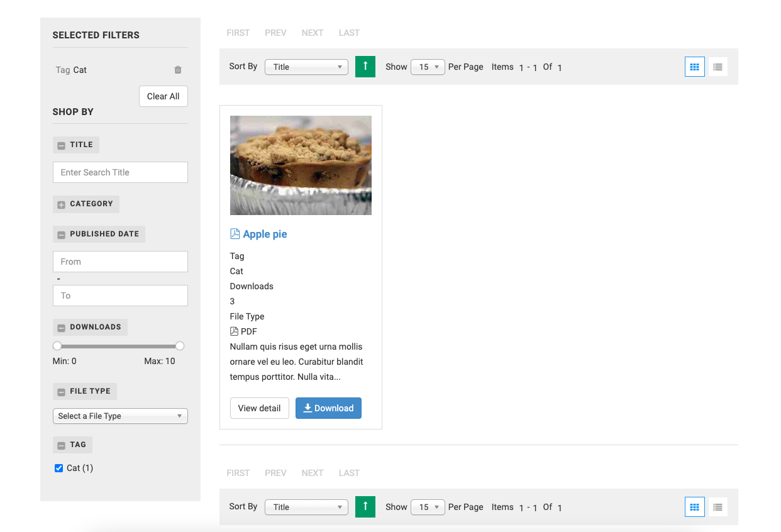Click the Clear All button
Image resolution: width=781 pixels, height=532 pixels.
click(163, 96)
